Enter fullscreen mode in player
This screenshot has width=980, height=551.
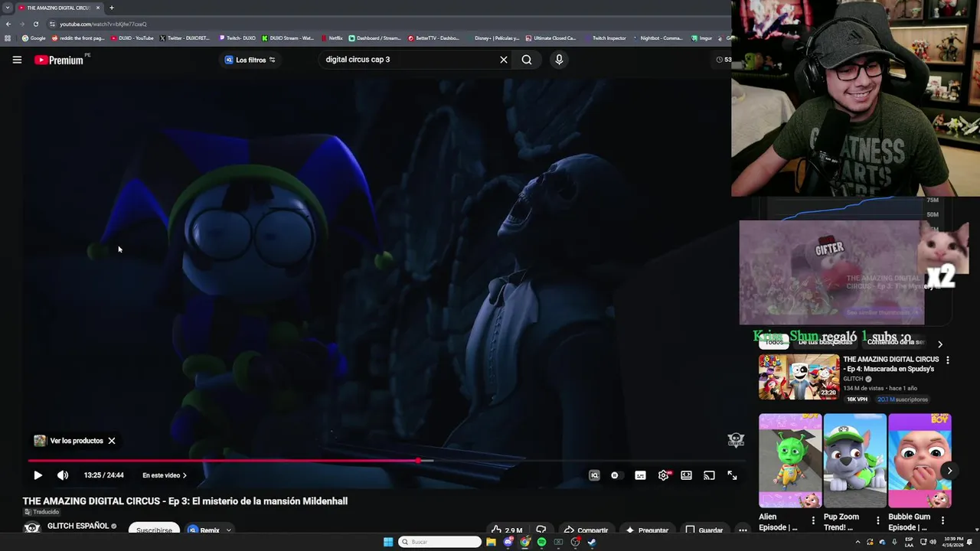pyautogui.click(x=732, y=475)
